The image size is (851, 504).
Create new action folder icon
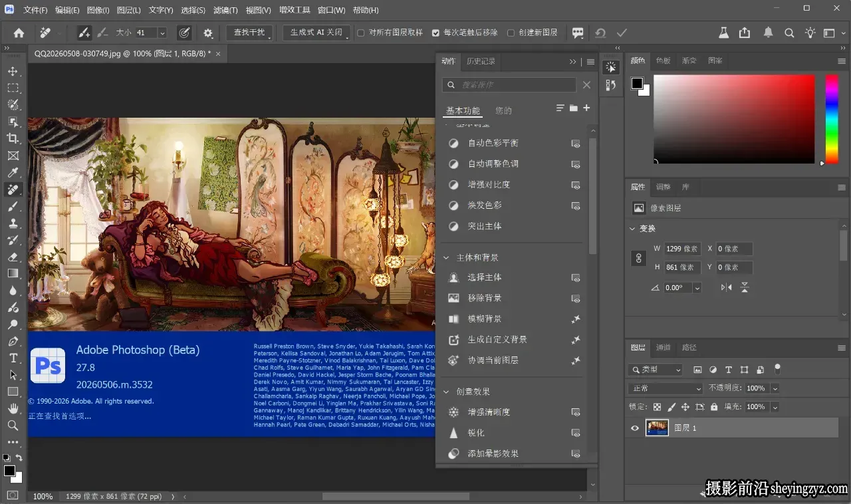(x=573, y=108)
